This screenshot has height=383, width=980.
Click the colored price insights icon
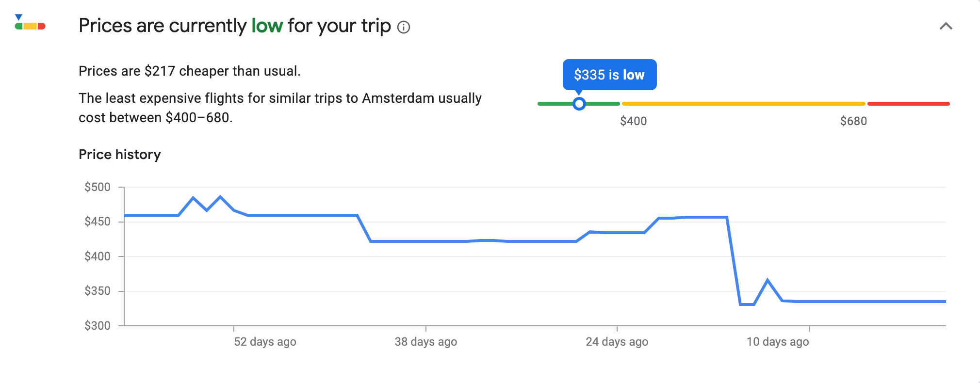pyautogui.click(x=30, y=23)
